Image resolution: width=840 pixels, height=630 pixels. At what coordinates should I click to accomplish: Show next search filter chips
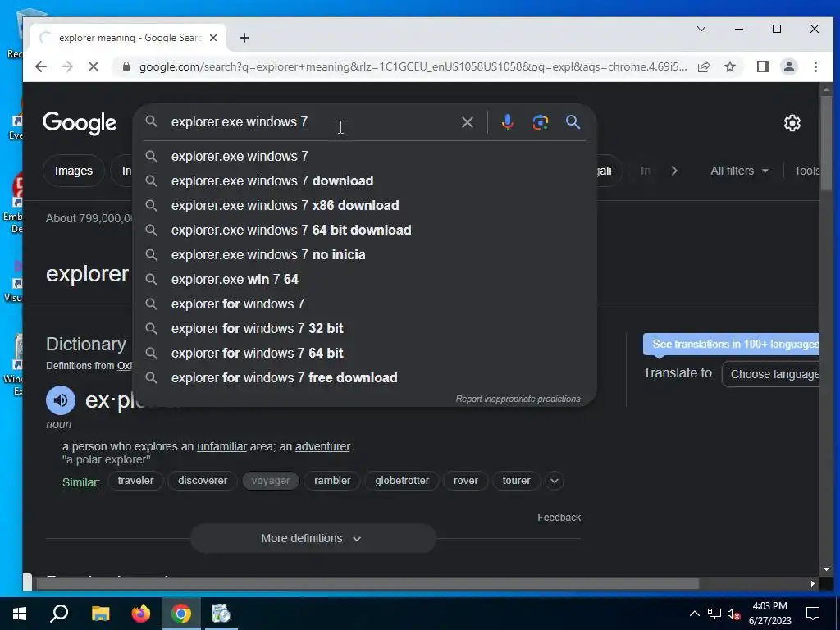pyautogui.click(x=674, y=171)
